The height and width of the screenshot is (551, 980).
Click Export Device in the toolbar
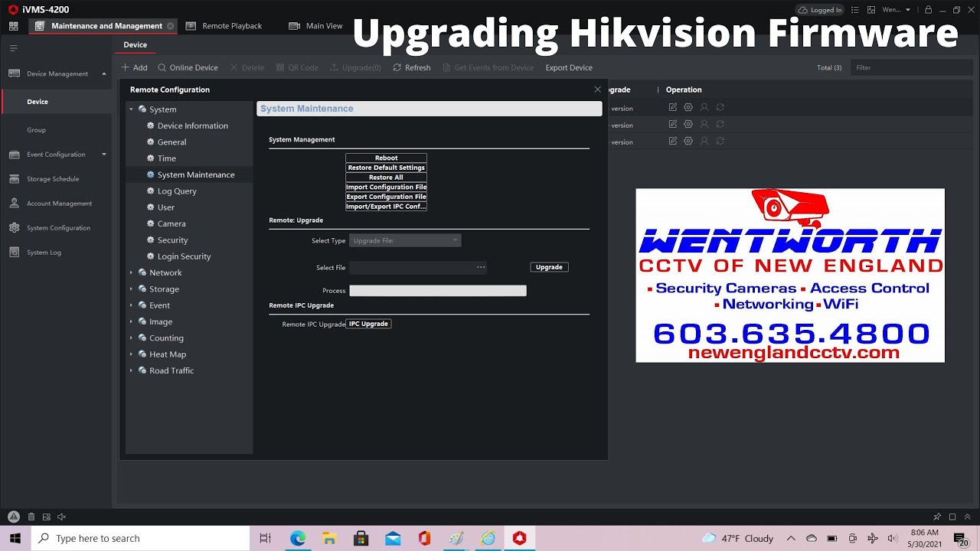569,67
